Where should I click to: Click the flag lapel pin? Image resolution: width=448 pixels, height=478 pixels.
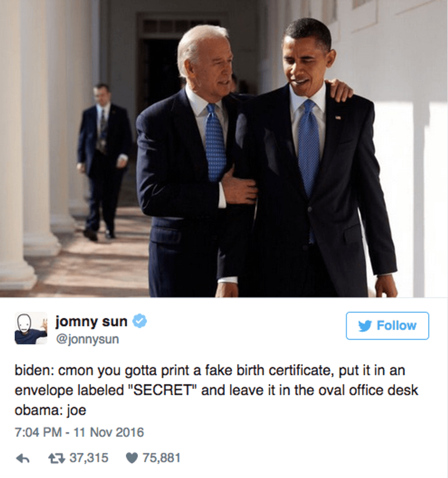click(338, 118)
